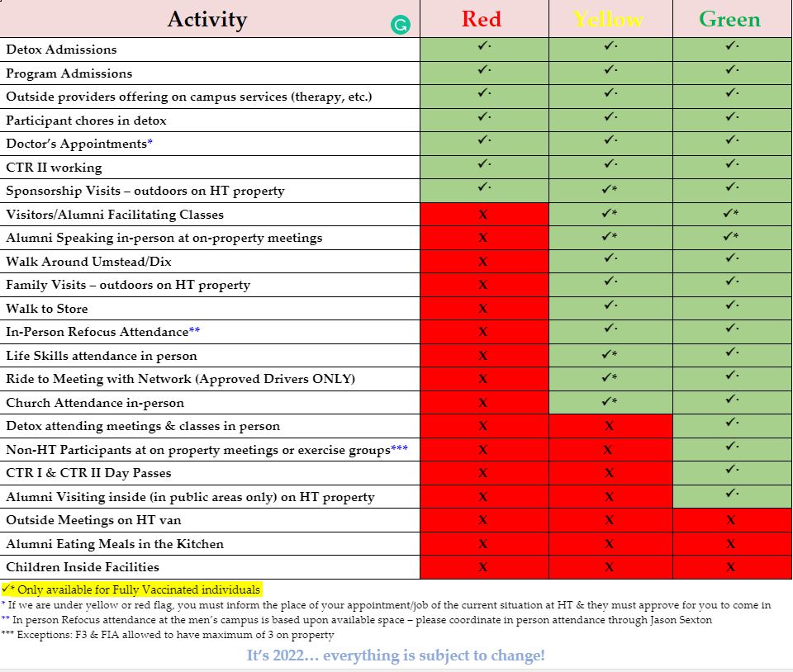This screenshot has height=672, width=793.
Task: Click Walk Around Umstead/Dix row label
Action: coord(88,261)
